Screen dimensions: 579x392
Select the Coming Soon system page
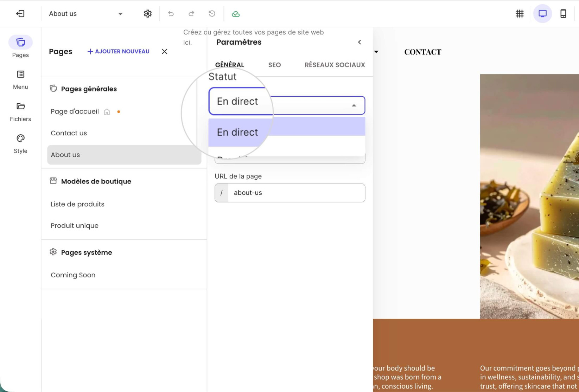[73, 275]
